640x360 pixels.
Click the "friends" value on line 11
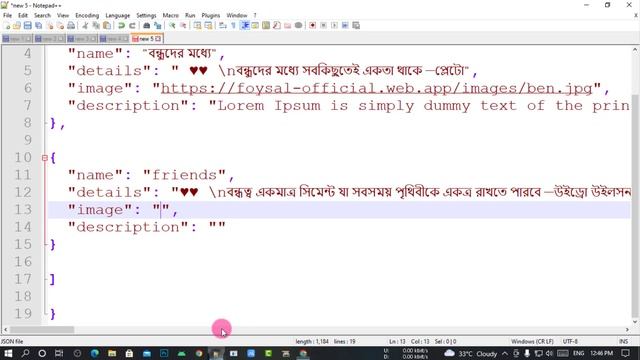click(x=184, y=175)
